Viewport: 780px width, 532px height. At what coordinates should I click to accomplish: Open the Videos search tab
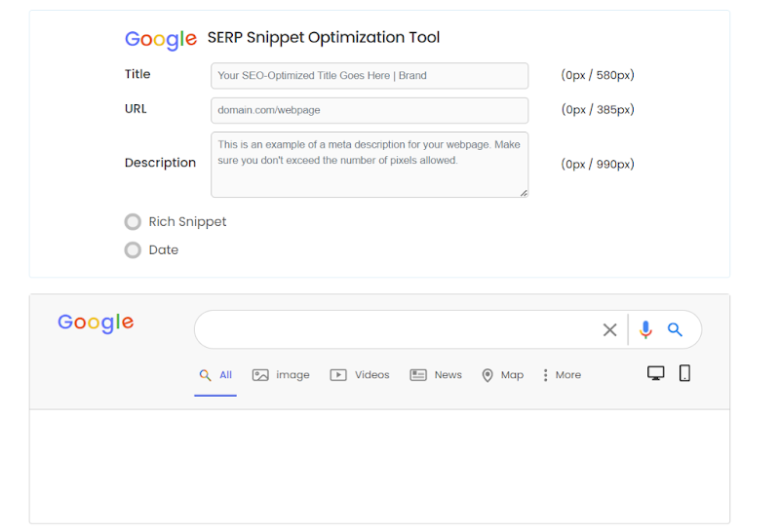[x=360, y=375]
